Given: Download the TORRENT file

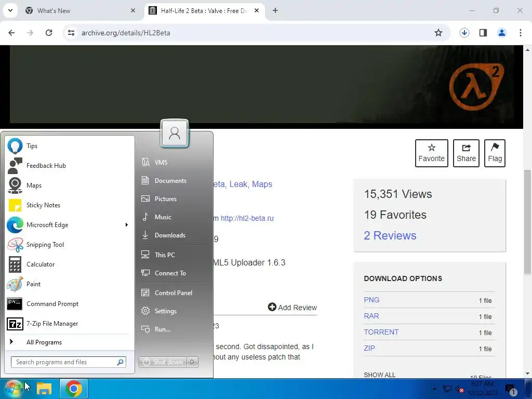Looking at the screenshot, I should [x=381, y=332].
